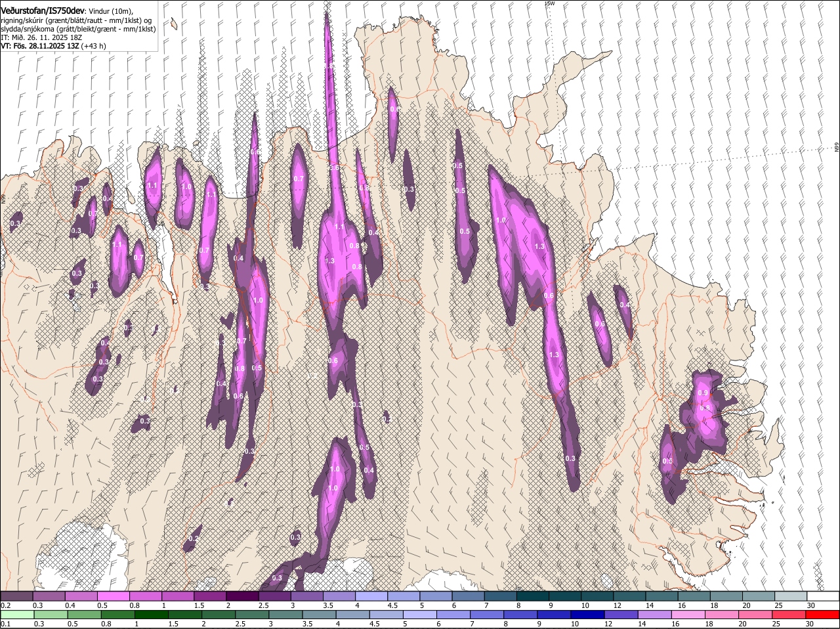Screen dimensions: 840x629
Task: Pick the bright red rain swatch at 30
Action: (x=823, y=615)
